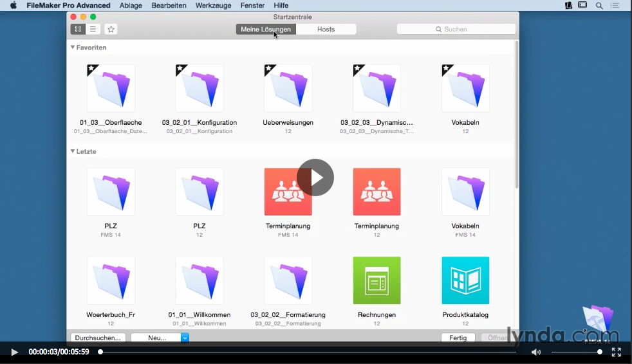
Task: Select the green Rechnungen solution icon
Action: coord(377,280)
